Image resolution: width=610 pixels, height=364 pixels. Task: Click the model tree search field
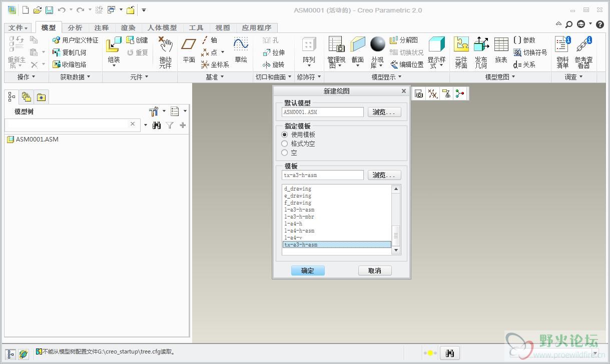click(72, 125)
